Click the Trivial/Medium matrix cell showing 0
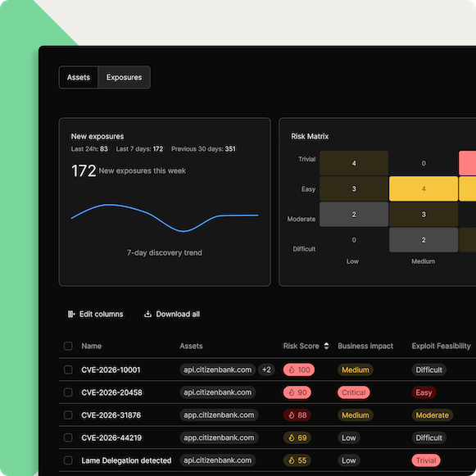This screenshot has width=476, height=476. click(x=424, y=163)
